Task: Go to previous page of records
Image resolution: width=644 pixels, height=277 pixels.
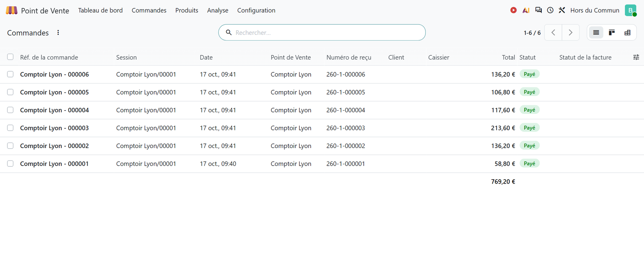Action: (553, 32)
